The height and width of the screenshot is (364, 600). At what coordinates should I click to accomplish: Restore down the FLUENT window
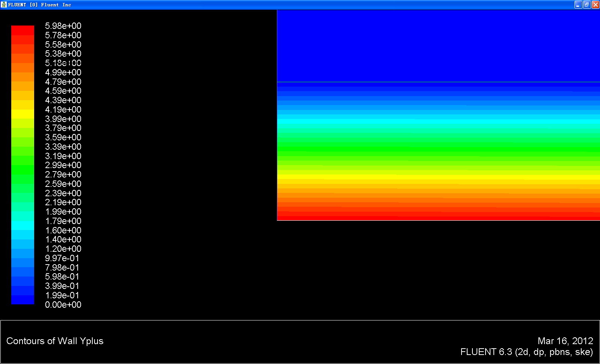click(x=587, y=5)
